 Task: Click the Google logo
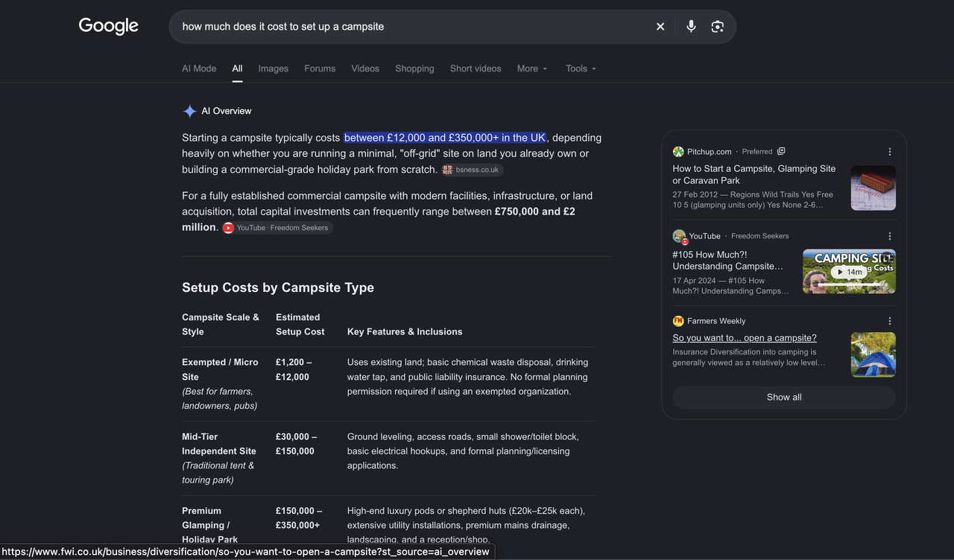point(109,26)
